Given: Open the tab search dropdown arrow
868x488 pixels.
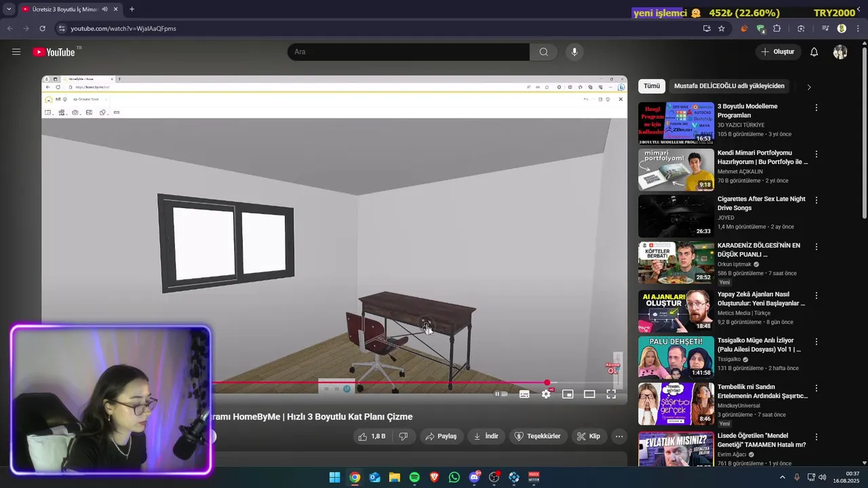Looking at the screenshot, I should pos(9,9).
